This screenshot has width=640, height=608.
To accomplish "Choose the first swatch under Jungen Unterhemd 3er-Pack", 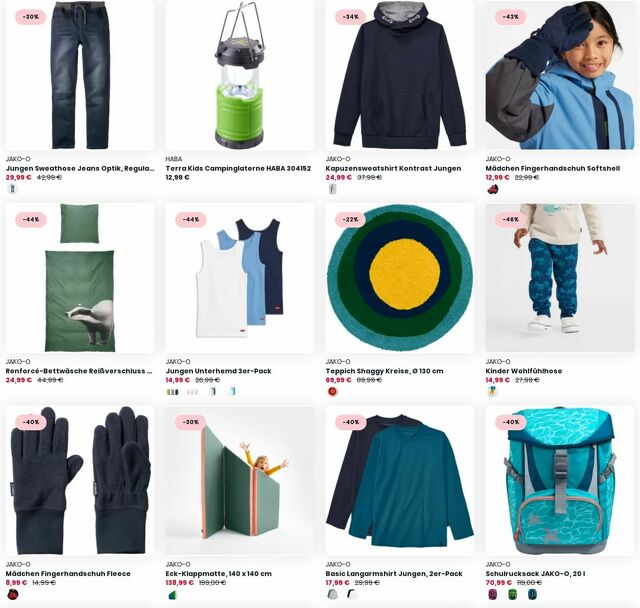I will (173, 392).
